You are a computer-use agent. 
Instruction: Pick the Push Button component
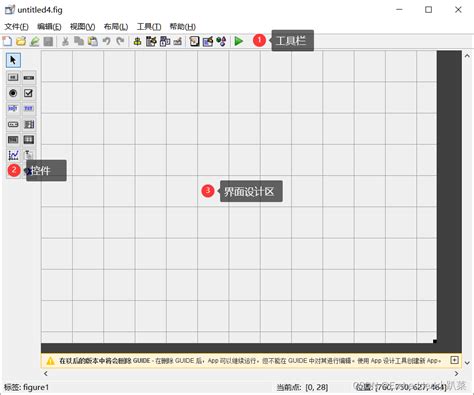point(13,78)
